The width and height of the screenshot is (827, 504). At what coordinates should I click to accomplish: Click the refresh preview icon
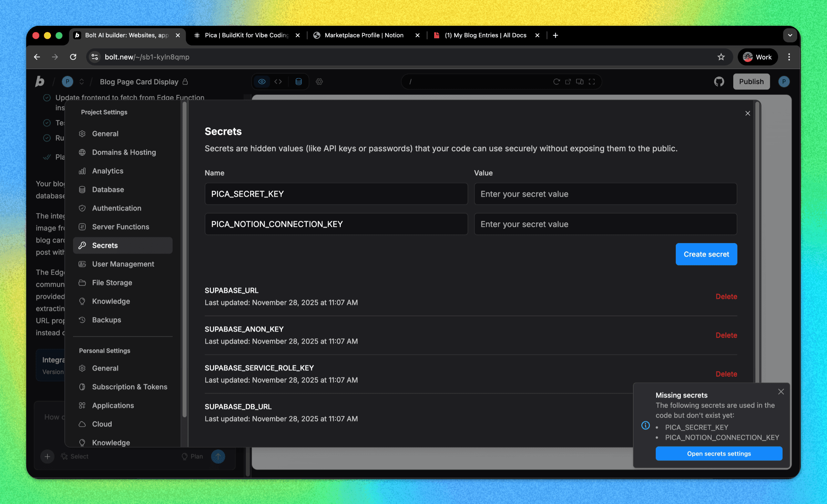click(556, 82)
